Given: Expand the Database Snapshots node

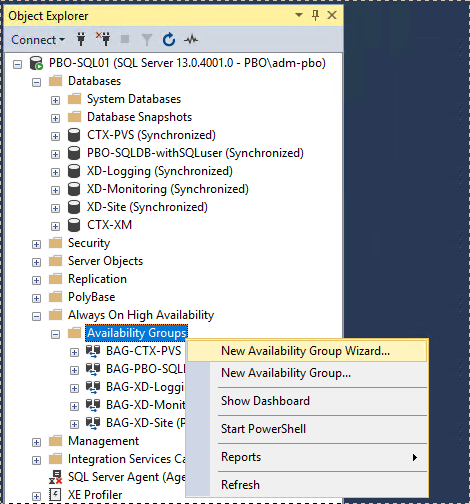Looking at the screenshot, I should pos(55,118).
